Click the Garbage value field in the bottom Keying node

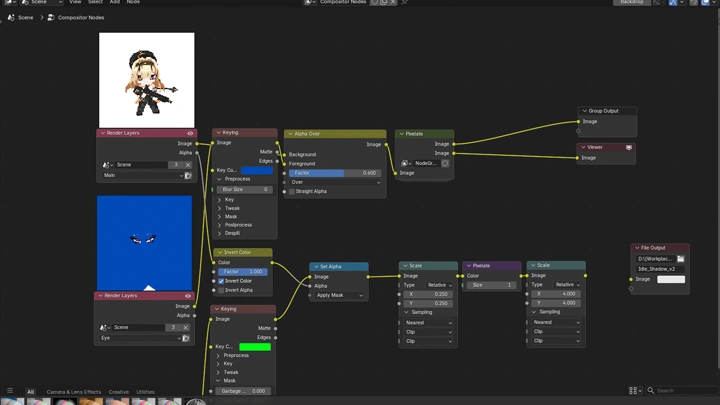click(x=243, y=391)
